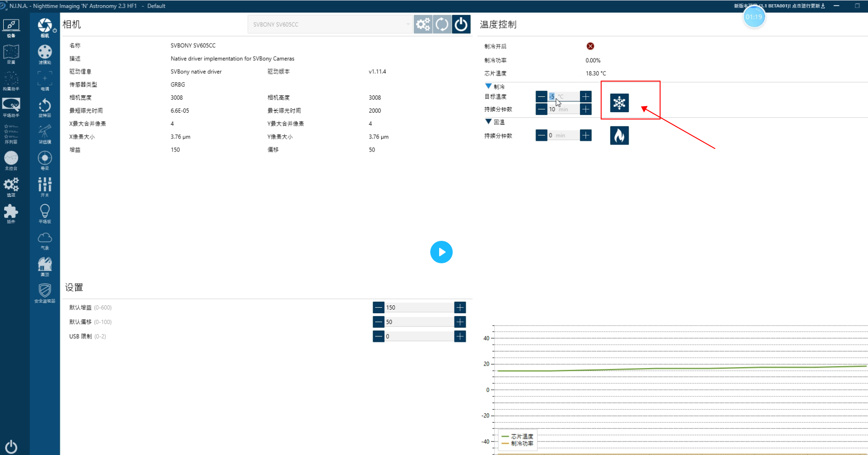Open the 圆顶 dome section
868x455 pixels.
[45, 267]
